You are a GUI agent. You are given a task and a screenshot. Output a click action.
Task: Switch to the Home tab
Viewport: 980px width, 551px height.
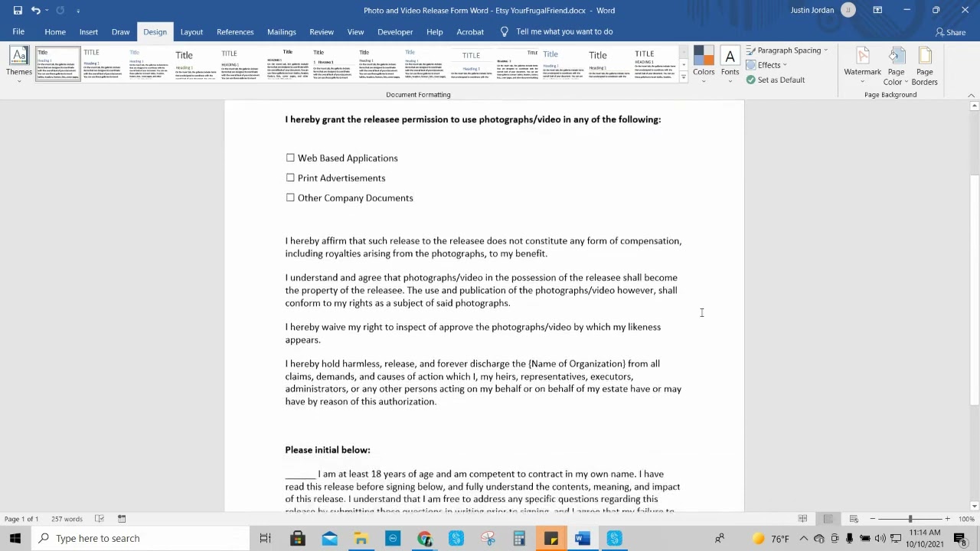(55, 31)
